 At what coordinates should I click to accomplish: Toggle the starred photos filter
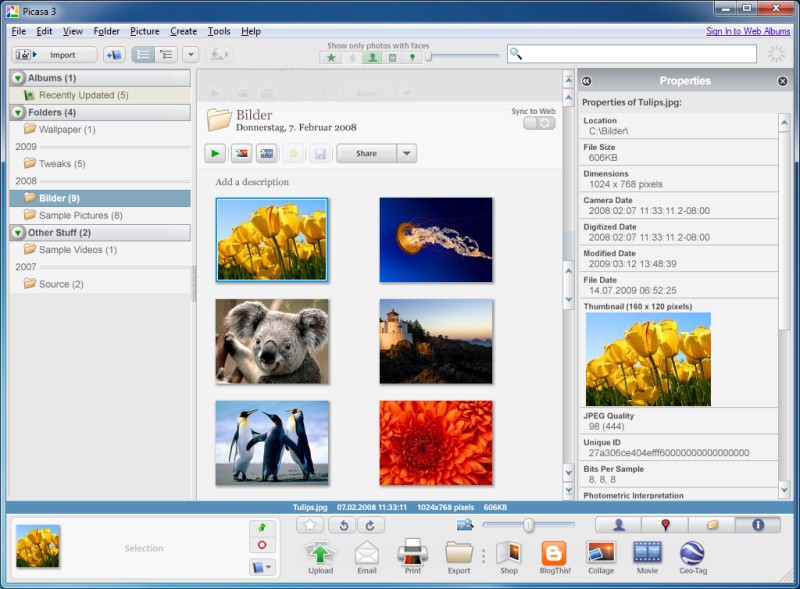point(331,58)
